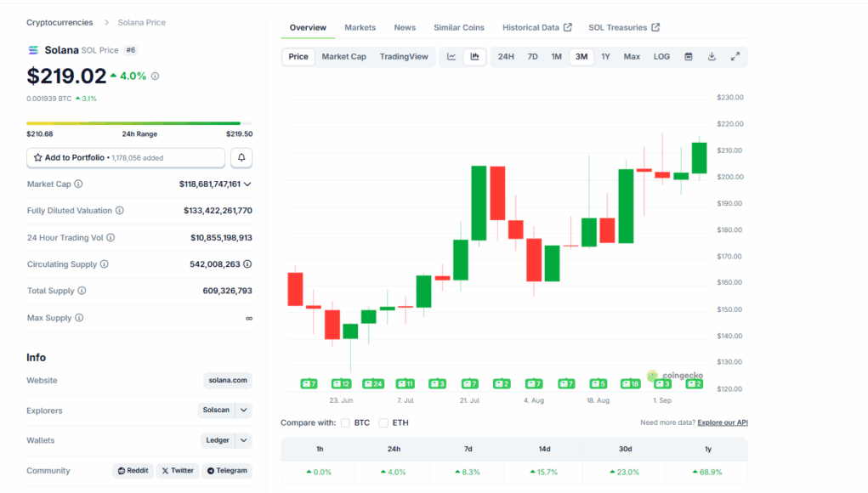The image size is (868, 493).
Task: Click external link icon beside SOL Treasuries
Action: [655, 28]
